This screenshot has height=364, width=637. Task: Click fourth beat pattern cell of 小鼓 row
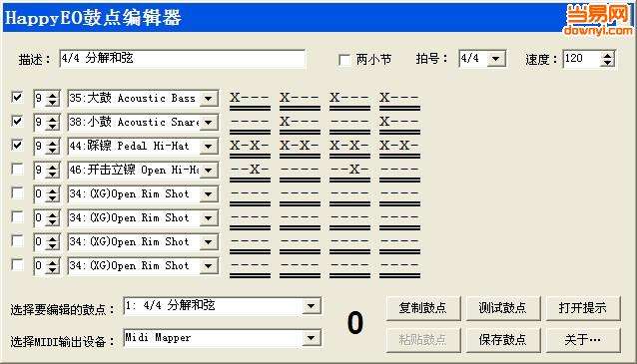click(x=399, y=124)
